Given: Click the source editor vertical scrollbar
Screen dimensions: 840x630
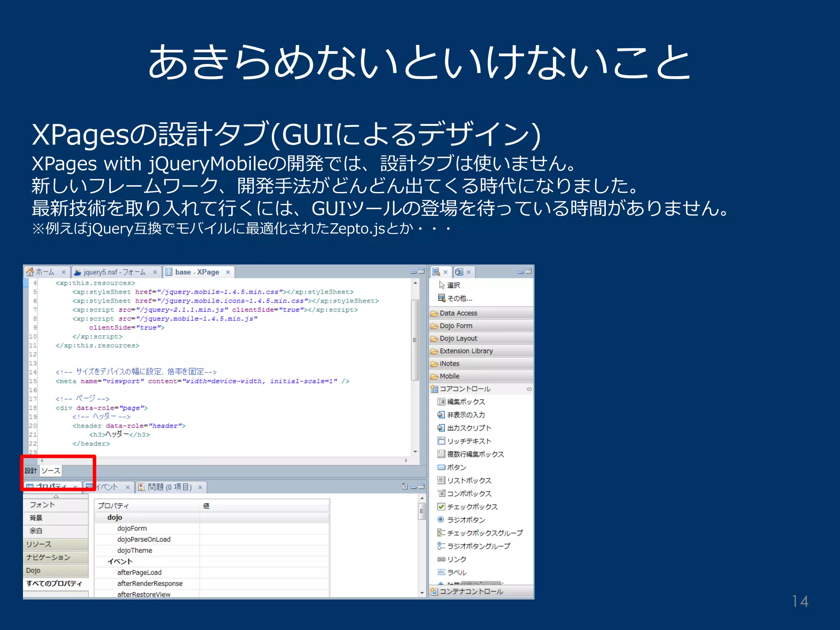Looking at the screenshot, I should pyautogui.click(x=415, y=340).
